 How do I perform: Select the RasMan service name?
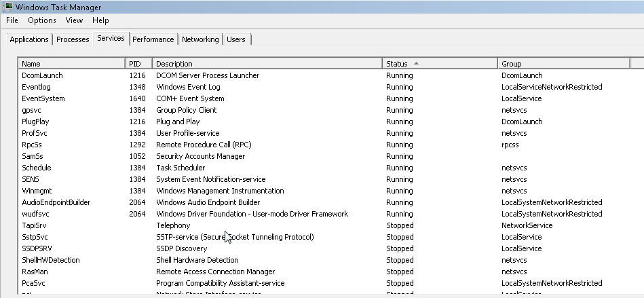coord(35,272)
